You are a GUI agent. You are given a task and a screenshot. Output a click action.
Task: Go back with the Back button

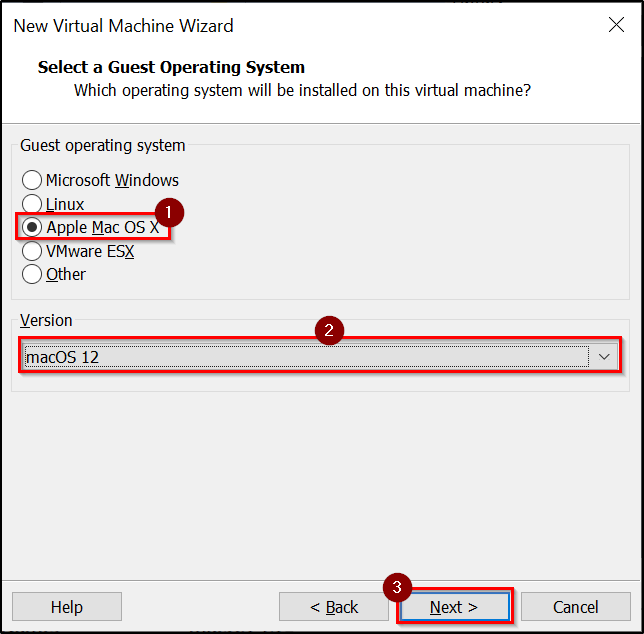click(334, 606)
